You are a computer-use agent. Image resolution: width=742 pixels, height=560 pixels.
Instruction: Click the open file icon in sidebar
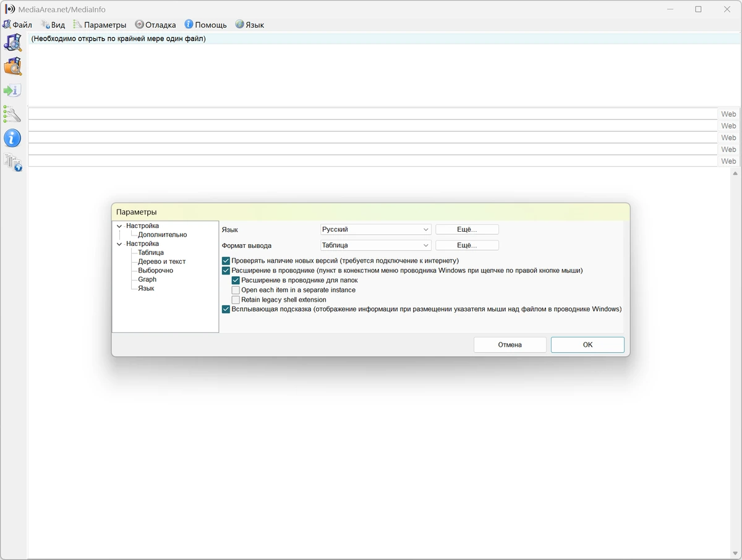tap(12, 43)
